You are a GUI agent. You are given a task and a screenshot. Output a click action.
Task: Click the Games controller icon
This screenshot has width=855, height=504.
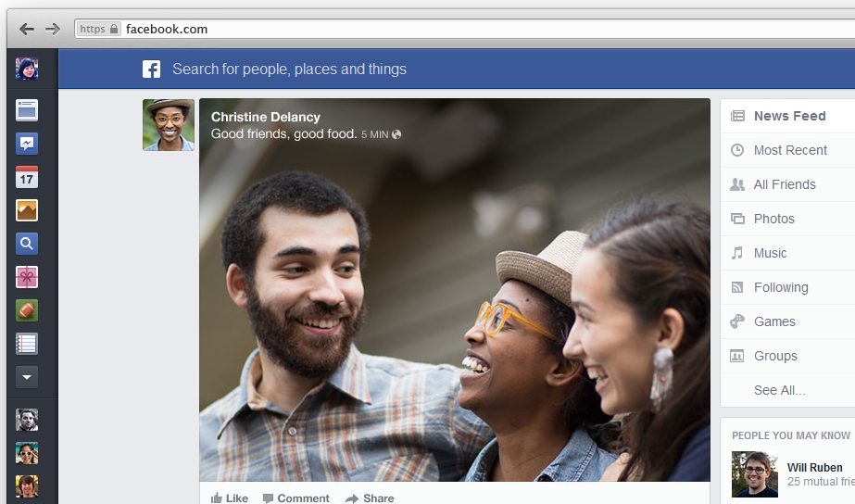pos(737,321)
